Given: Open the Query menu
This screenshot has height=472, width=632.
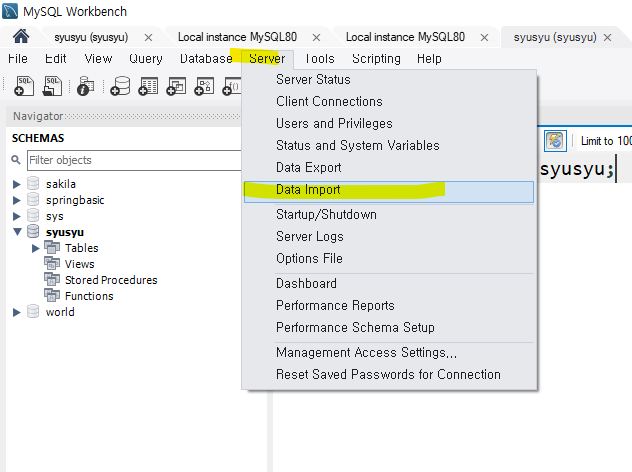Looking at the screenshot, I should (146, 59).
